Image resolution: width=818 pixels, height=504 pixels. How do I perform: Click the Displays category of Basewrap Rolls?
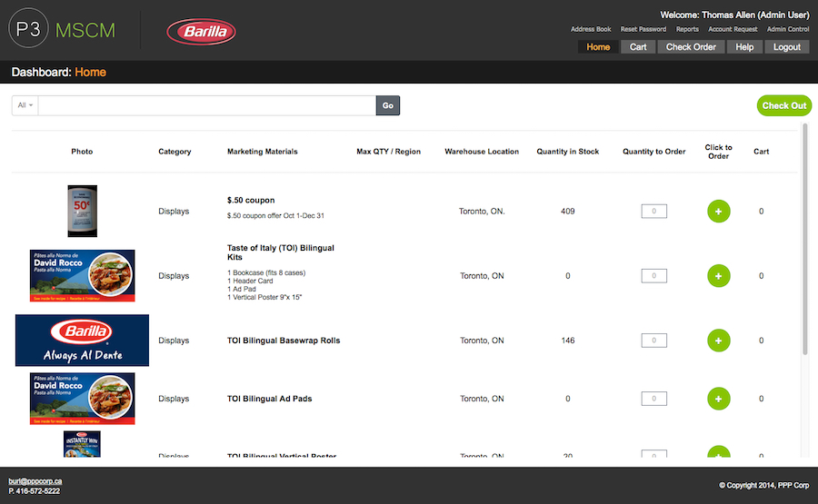[x=174, y=341]
